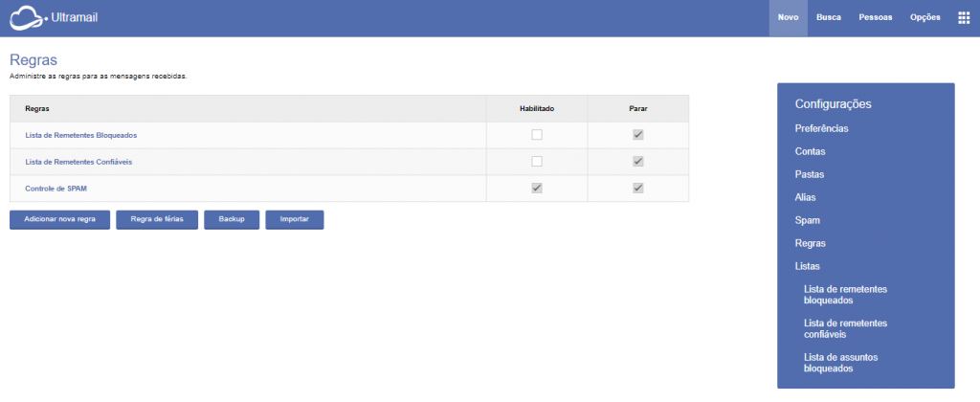Open Preferências in Configurações sidebar
This screenshot has width=980, height=402.
coord(821,128)
